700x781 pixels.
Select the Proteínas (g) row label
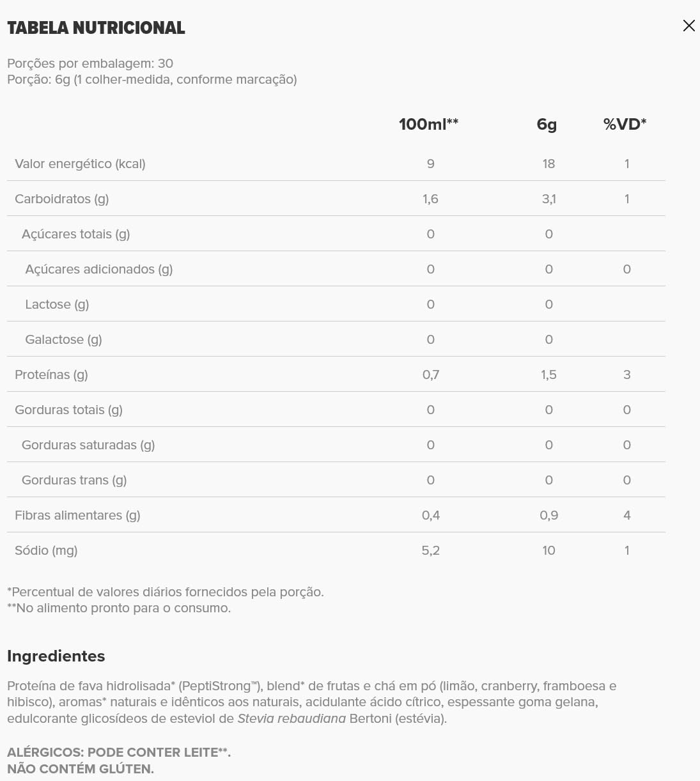click(51, 375)
